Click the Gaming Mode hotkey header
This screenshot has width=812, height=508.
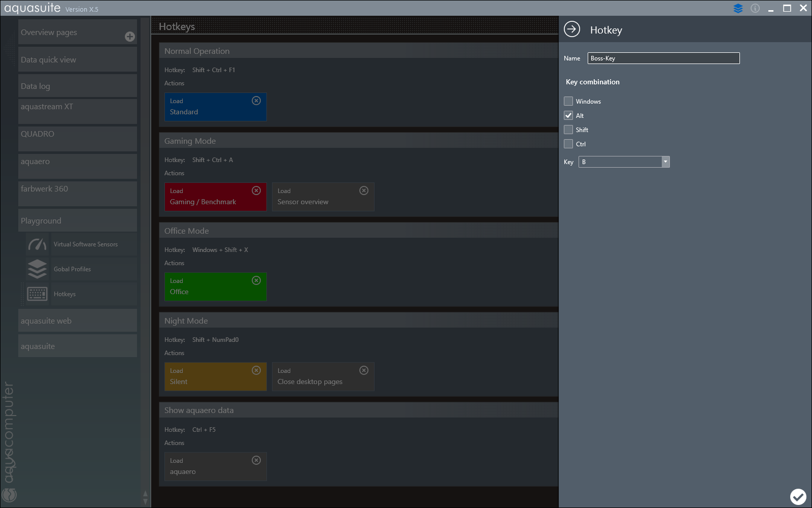coord(359,141)
